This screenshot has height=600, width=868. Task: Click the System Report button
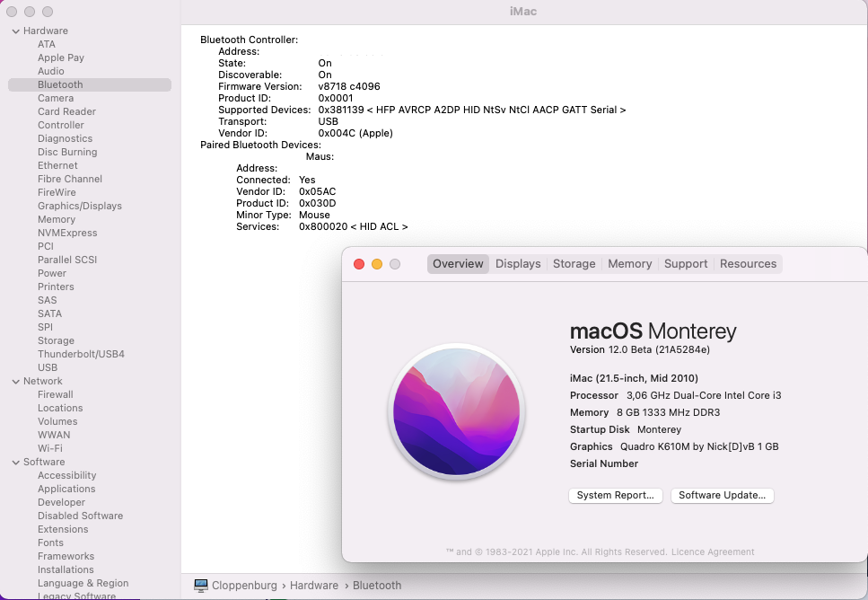point(616,495)
